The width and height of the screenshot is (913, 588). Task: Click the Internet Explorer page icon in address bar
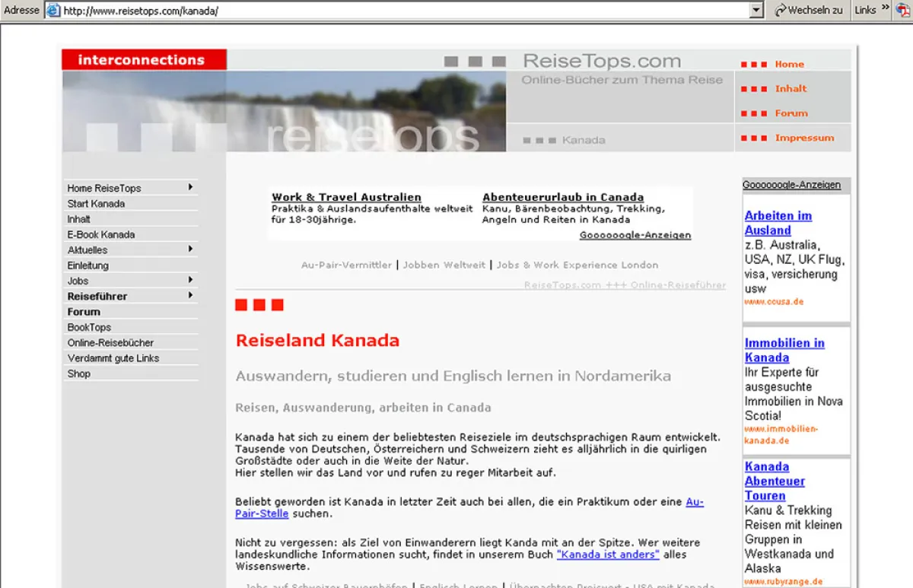(53, 11)
